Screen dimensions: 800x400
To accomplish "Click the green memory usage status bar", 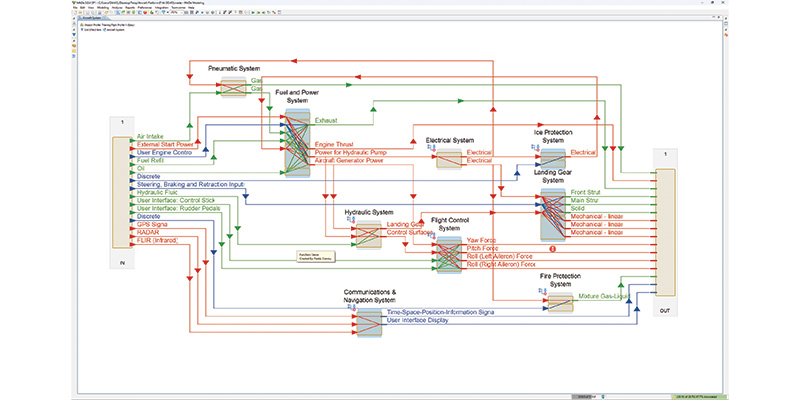I will pyautogui.click(x=699, y=395).
